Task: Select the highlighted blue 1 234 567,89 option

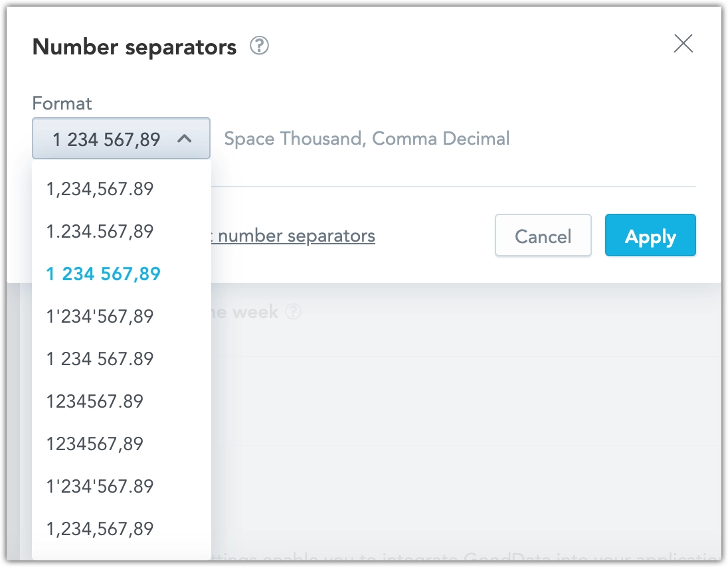Action: coord(103,273)
